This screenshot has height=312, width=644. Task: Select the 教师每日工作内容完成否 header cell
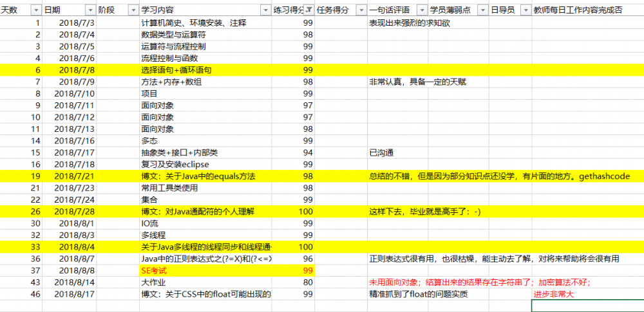coord(588,11)
